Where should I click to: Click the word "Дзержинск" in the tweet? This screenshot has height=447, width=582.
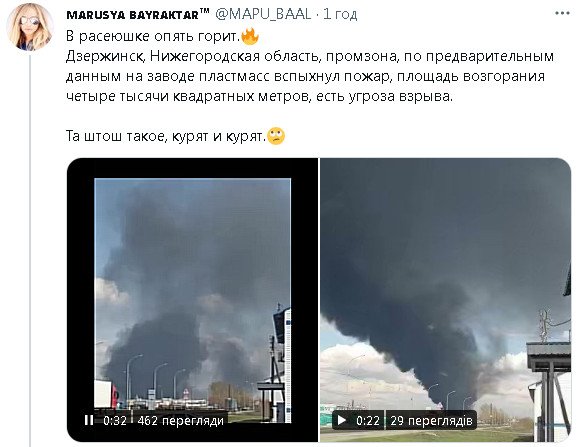104,56
